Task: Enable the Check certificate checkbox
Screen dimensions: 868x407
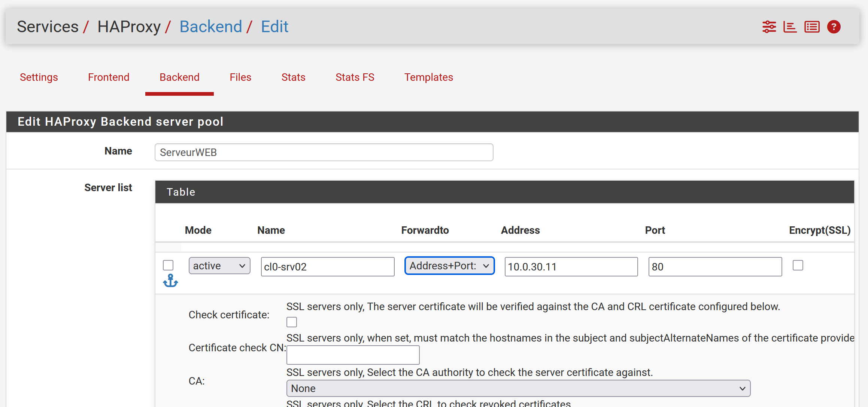Action: [x=292, y=322]
